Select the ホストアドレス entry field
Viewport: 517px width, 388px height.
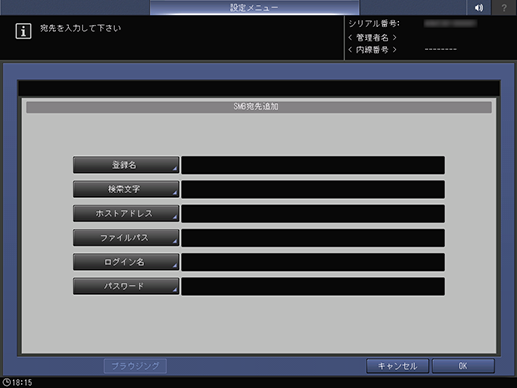point(313,214)
